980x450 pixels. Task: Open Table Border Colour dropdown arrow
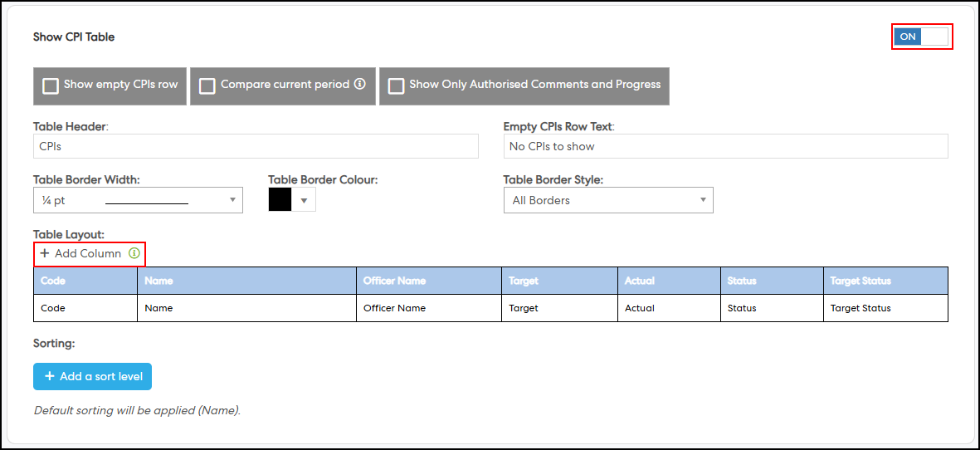pyautogui.click(x=304, y=200)
